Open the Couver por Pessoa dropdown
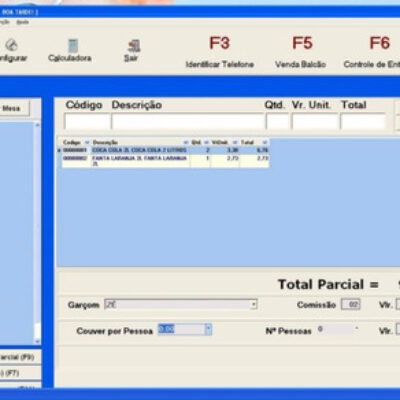Screen dimensions: 400x400 point(208,329)
